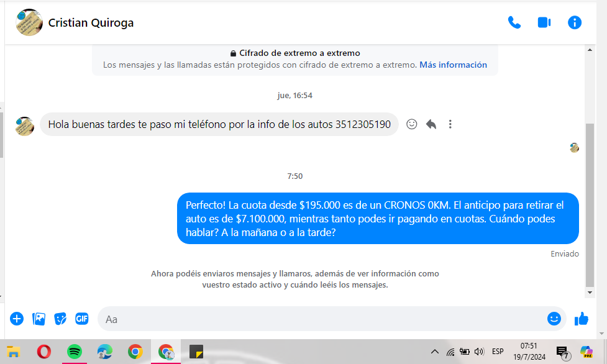Open more options for received message
Viewport: 607px width, 364px height.
450,124
